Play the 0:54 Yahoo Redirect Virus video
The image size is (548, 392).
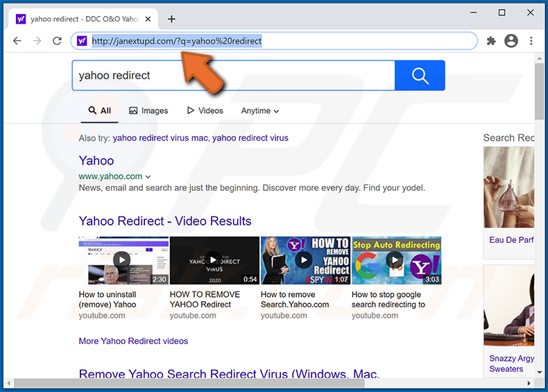214,260
